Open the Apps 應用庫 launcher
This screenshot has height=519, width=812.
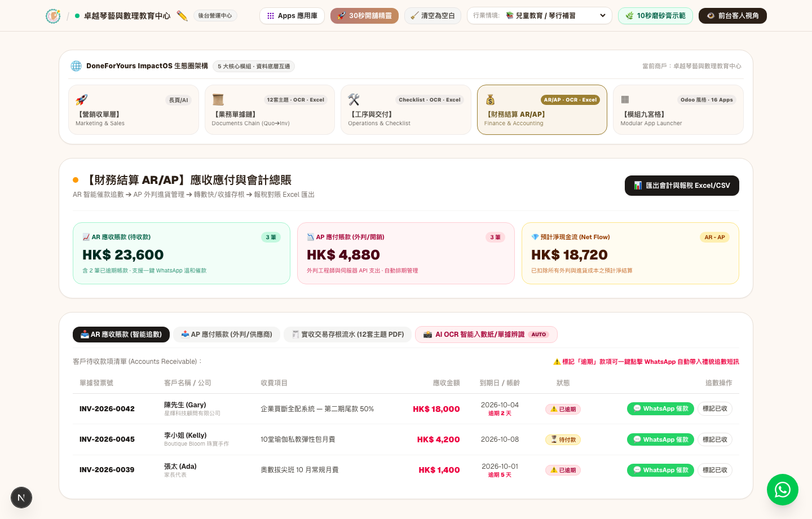click(x=292, y=16)
